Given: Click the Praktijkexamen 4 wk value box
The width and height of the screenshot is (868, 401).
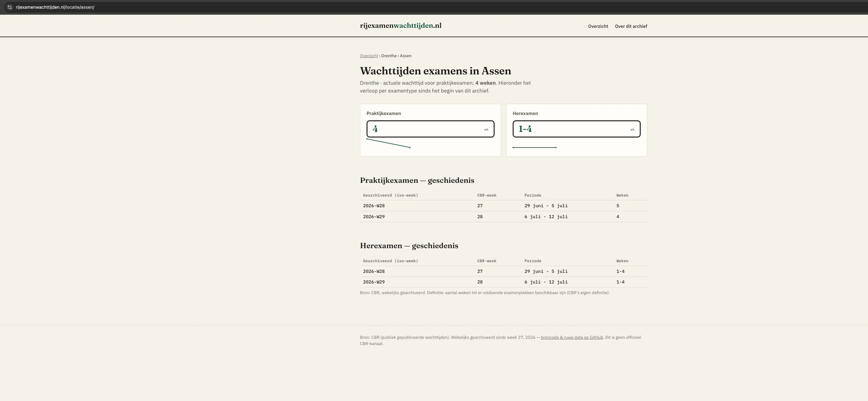Looking at the screenshot, I should (x=430, y=129).
